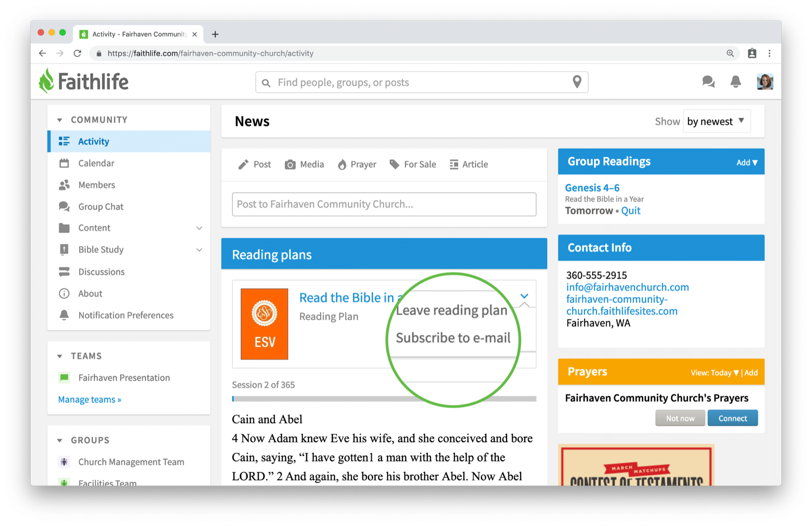Open the notifications bell in header
812x526 pixels.
736,82
